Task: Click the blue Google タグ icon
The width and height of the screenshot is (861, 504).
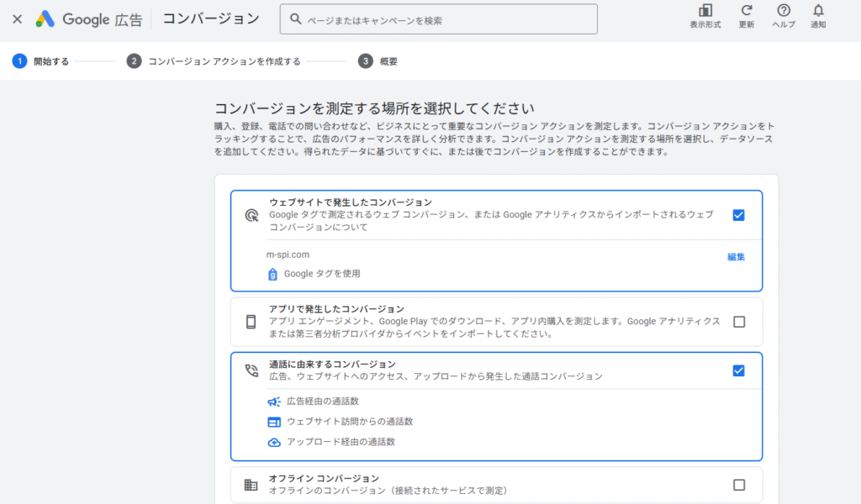Action: coord(271,273)
